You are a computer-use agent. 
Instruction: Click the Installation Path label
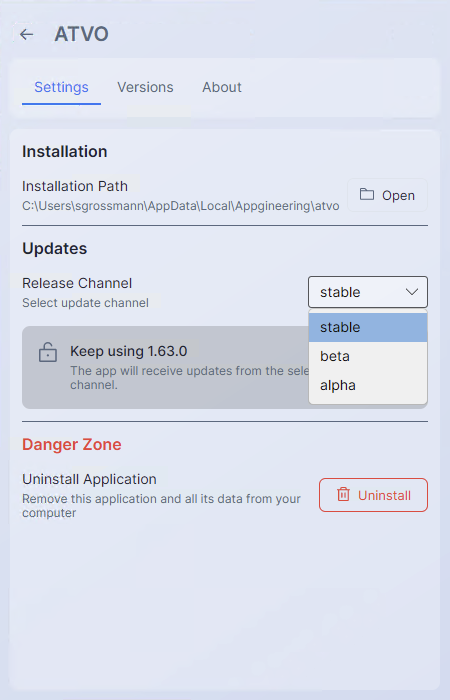[x=75, y=186]
